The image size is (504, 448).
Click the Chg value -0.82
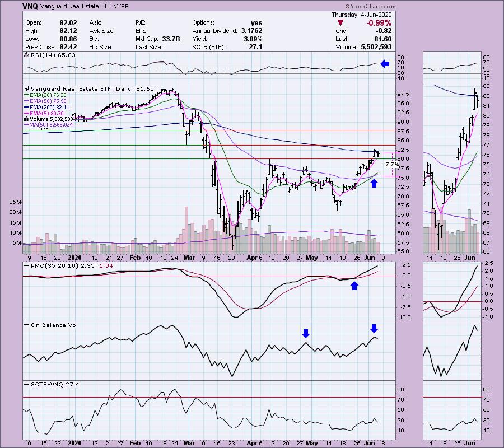point(384,31)
